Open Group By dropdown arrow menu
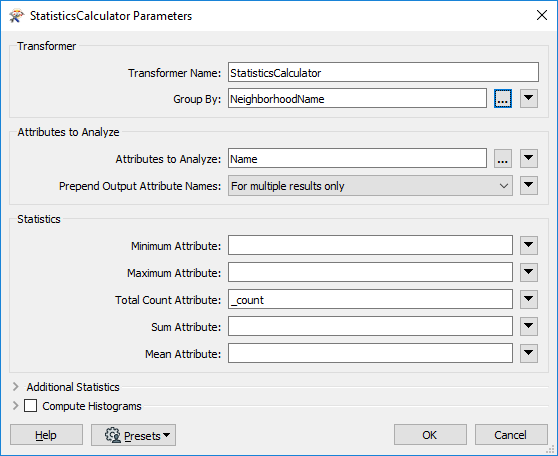Image resolution: width=558 pixels, height=456 pixels. click(528, 99)
